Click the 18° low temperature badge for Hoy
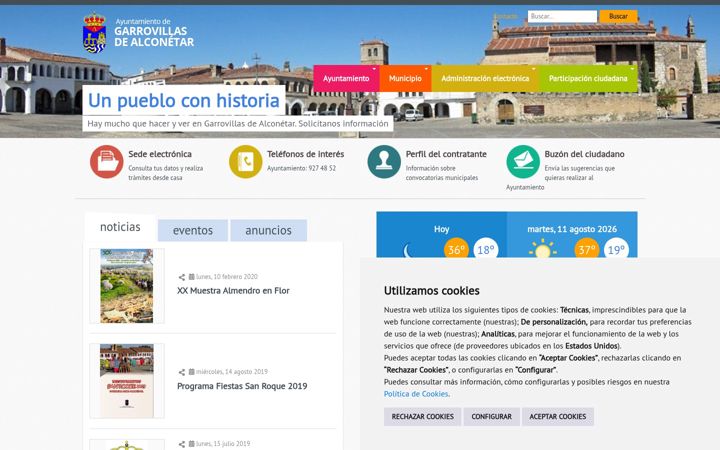 click(486, 249)
